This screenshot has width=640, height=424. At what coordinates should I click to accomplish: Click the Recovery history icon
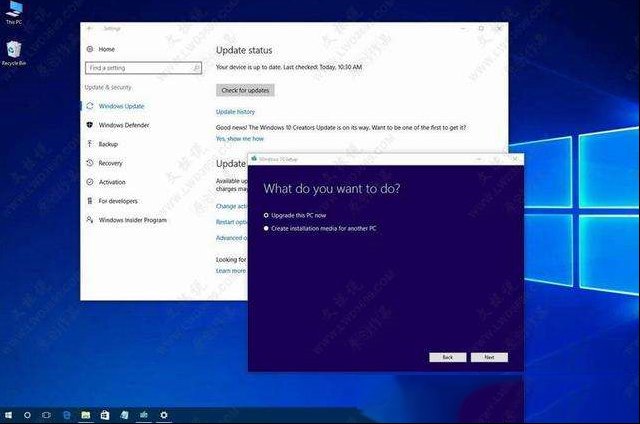(90, 163)
